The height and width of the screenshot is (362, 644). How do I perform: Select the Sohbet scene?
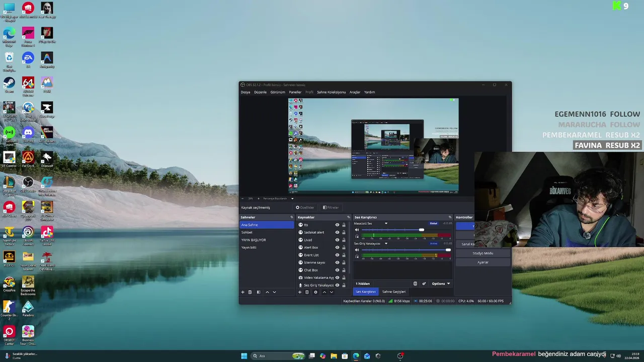pos(267,232)
